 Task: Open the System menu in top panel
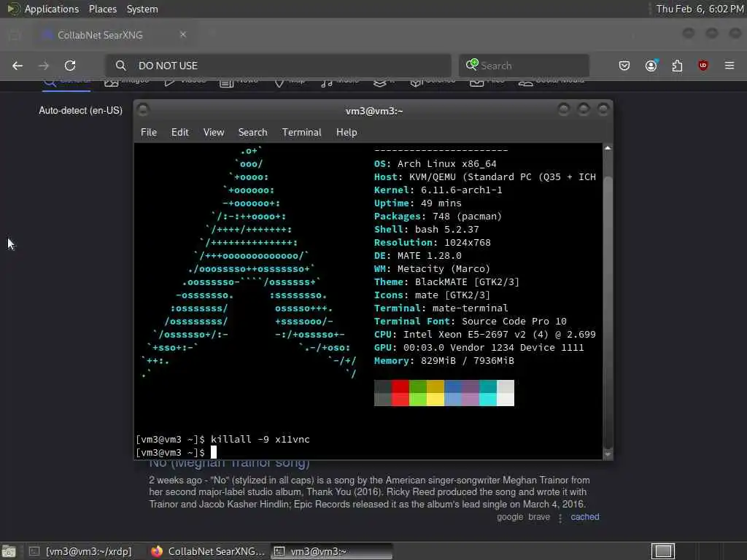click(142, 9)
